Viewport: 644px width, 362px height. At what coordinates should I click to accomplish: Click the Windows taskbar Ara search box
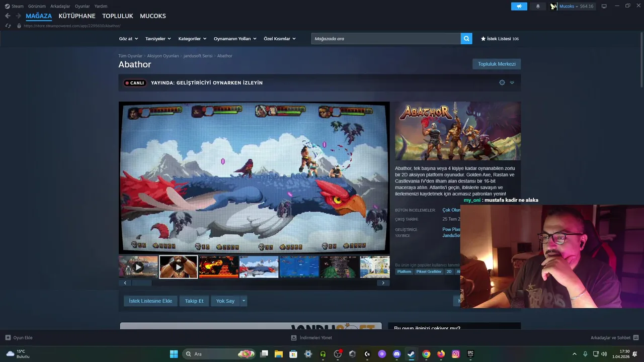click(x=218, y=354)
